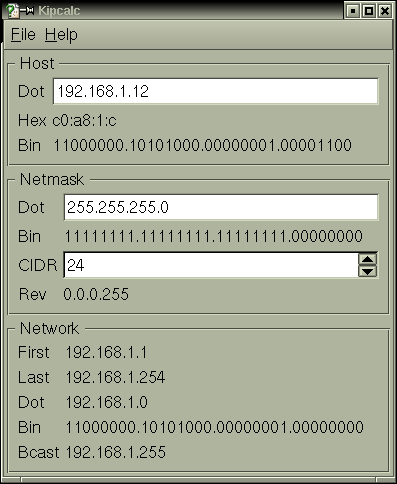Click the Rev label
397x484 pixels.
click(x=32, y=294)
